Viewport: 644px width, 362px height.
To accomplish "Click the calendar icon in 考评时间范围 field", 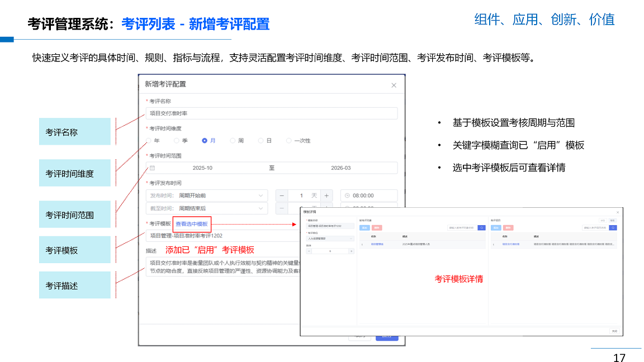I will click(152, 168).
